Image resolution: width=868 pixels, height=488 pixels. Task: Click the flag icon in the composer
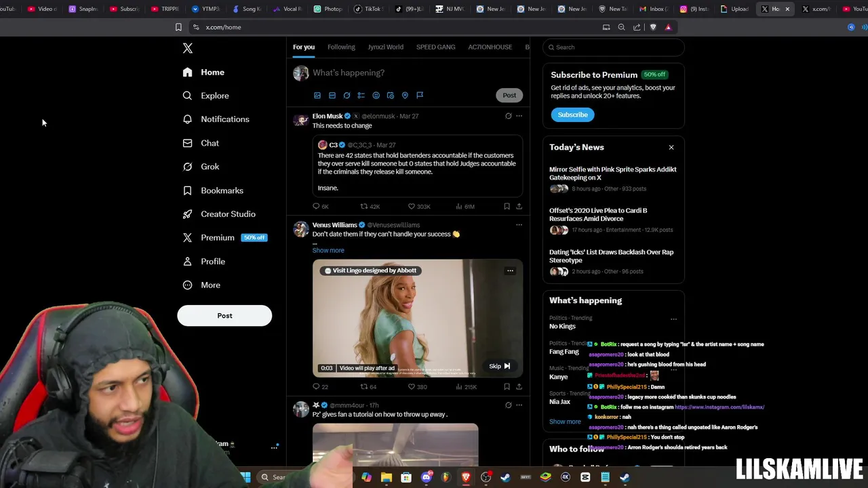point(420,96)
